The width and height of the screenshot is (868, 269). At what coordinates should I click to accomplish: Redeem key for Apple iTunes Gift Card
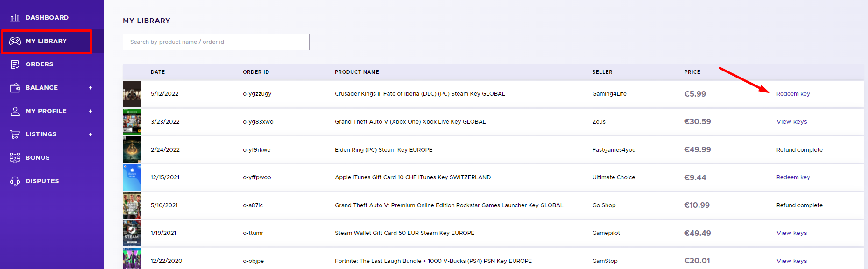click(x=793, y=177)
